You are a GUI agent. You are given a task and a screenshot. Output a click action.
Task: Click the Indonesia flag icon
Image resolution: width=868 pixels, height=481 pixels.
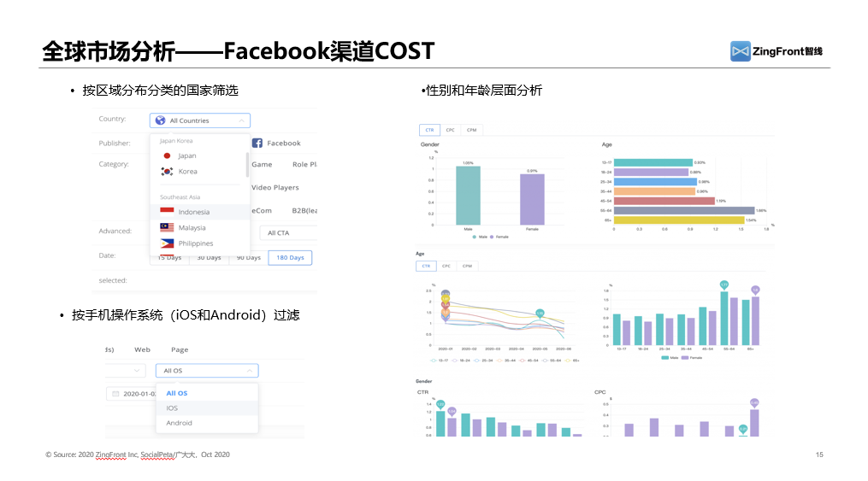[167, 211]
